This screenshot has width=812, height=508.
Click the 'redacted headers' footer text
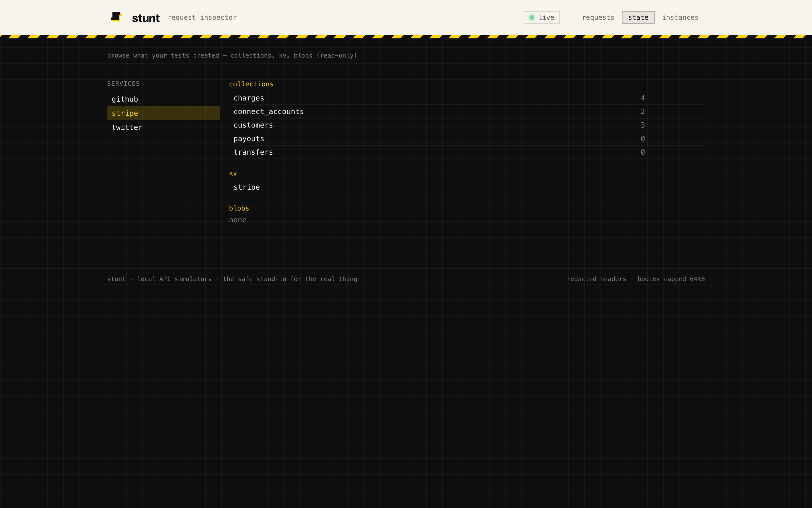coord(636,279)
